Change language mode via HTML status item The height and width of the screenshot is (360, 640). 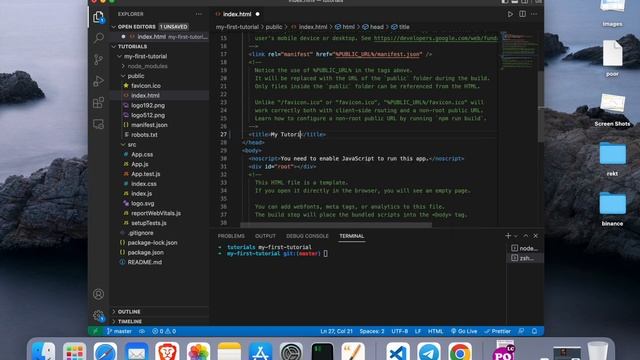pyautogui.click(x=436, y=331)
